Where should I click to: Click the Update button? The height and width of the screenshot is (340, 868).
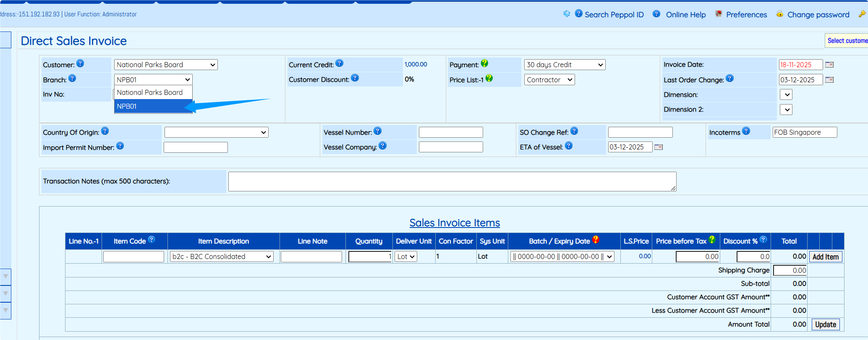[825, 324]
